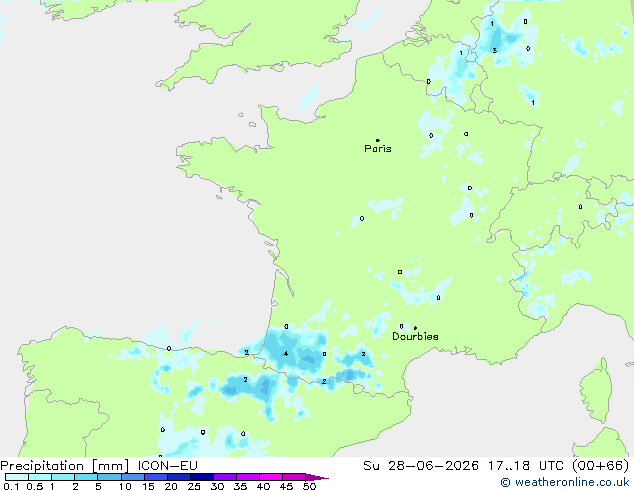This screenshot has height=490, width=634.
Task: Open the weatheronline.co.uk copyright link
Action: point(565,482)
